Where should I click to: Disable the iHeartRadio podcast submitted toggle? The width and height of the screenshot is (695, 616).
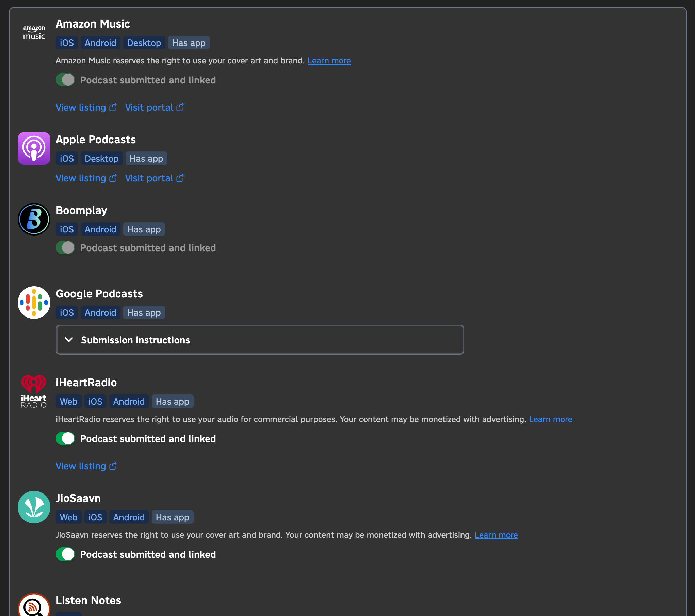coord(65,438)
